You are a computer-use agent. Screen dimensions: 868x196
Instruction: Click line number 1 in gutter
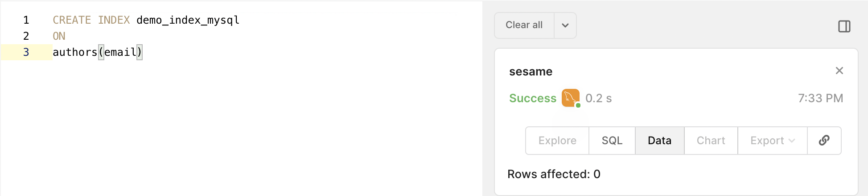[26, 20]
